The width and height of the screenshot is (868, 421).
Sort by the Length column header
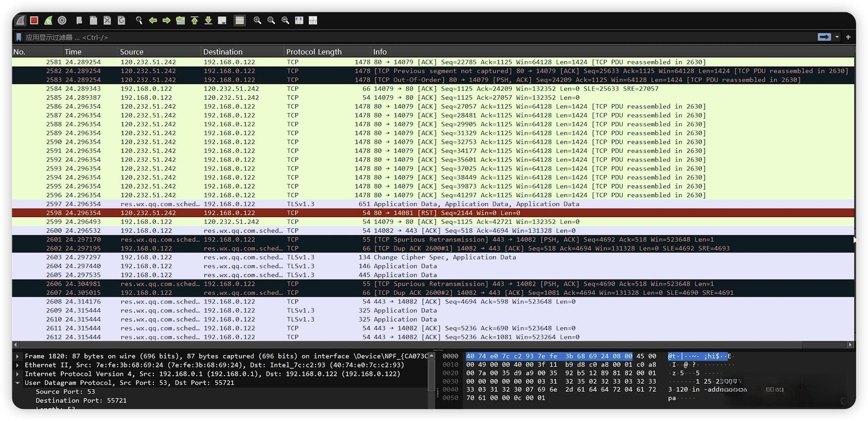(344, 52)
